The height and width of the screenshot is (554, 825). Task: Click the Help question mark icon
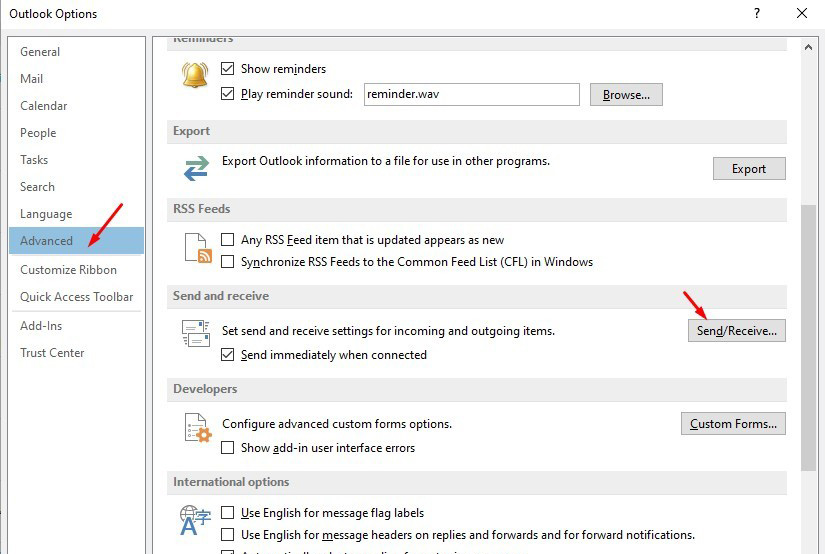click(x=756, y=14)
